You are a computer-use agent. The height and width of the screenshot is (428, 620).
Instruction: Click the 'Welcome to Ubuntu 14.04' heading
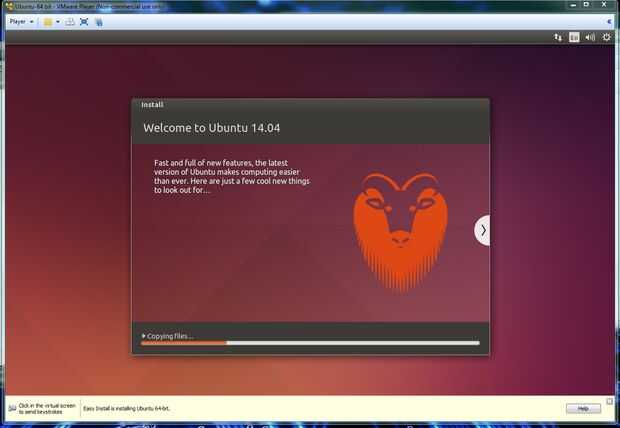(x=212, y=128)
